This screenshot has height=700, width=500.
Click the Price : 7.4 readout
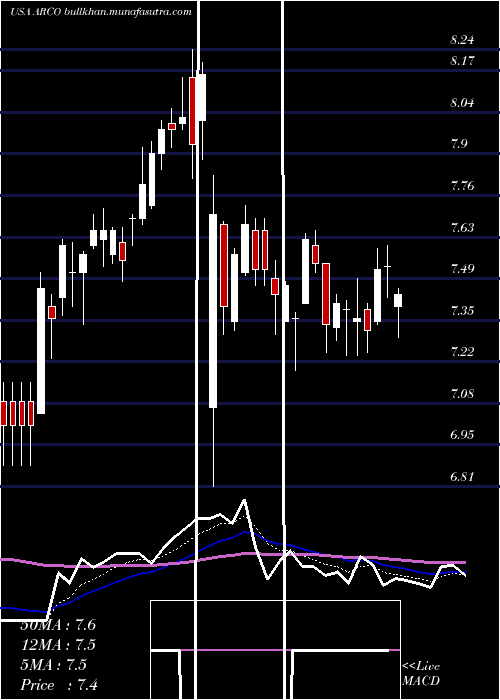coord(59,685)
